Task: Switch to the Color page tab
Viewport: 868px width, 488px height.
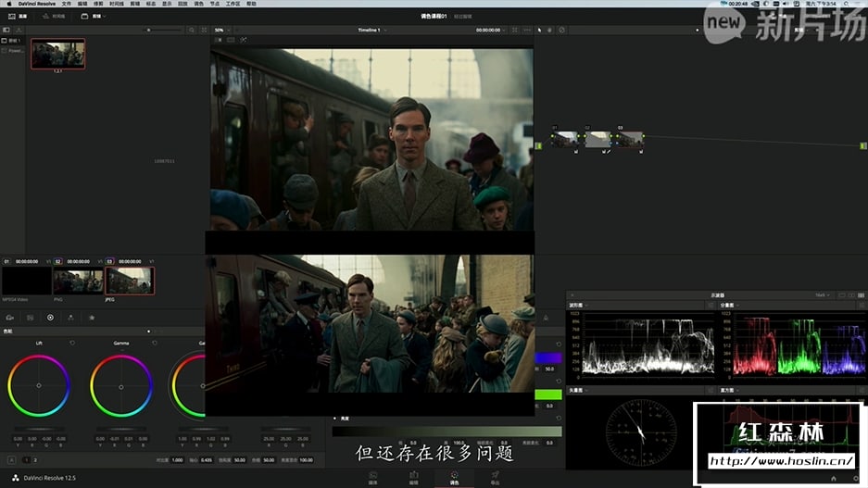Action: pyautogui.click(x=454, y=478)
